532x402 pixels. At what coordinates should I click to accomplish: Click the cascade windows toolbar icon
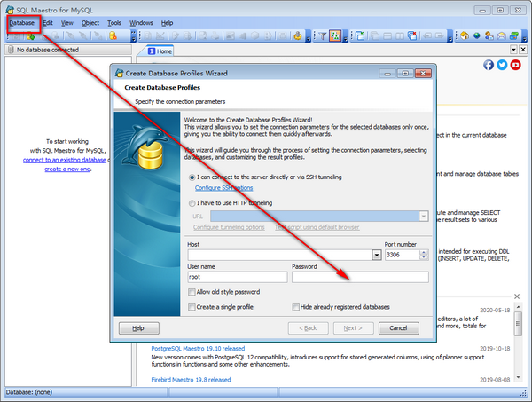pyautogui.click(x=375, y=35)
